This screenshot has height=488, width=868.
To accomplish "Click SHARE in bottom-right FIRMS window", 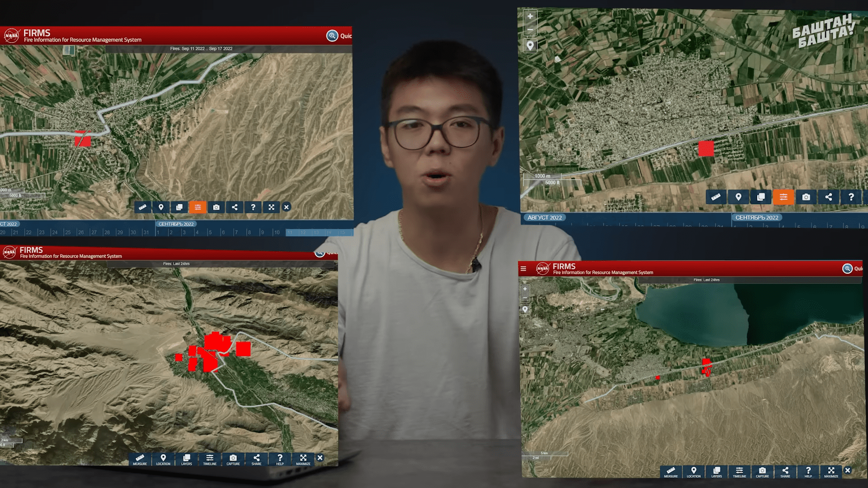I will [x=785, y=472].
